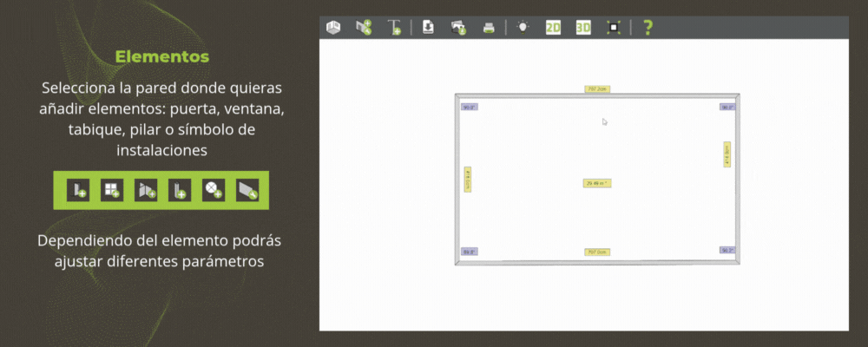This screenshot has width=868, height=347.
Task: Click the wall settings wrench icon
Action: (247, 190)
